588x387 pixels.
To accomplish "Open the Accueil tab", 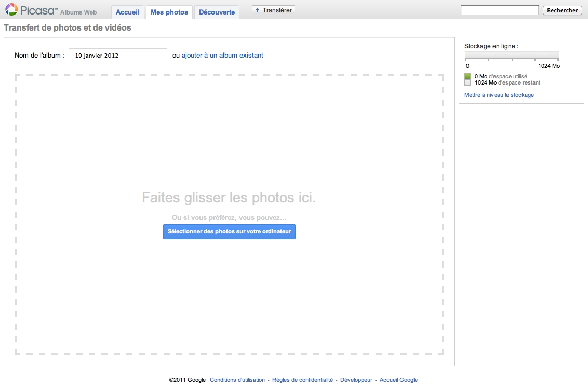I will [127, 12].
